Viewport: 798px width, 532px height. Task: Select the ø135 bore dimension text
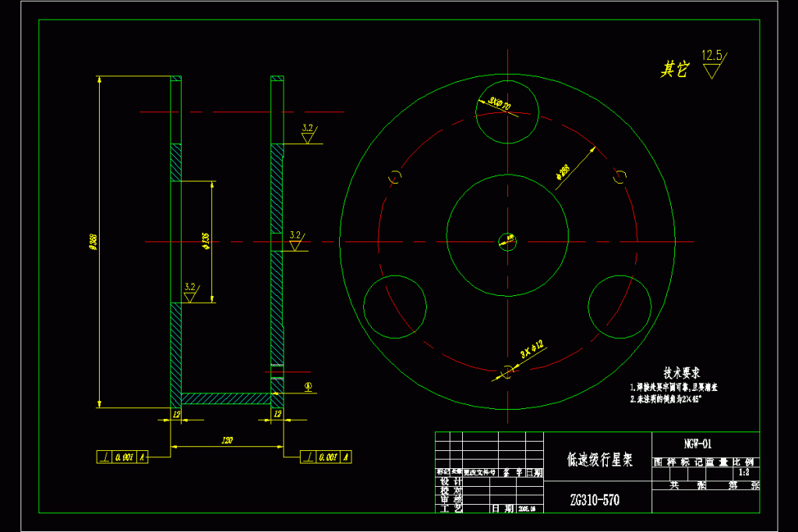(205, 241)
